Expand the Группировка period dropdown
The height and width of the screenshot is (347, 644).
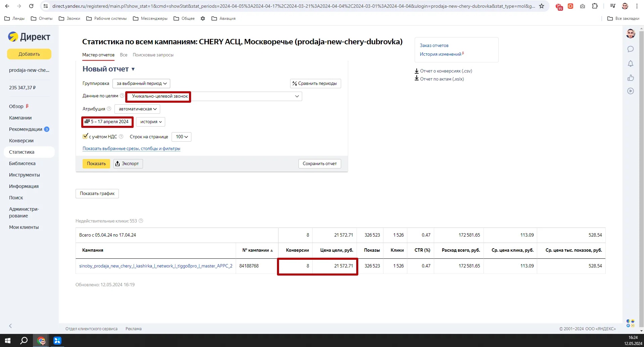tap(141, 84)
